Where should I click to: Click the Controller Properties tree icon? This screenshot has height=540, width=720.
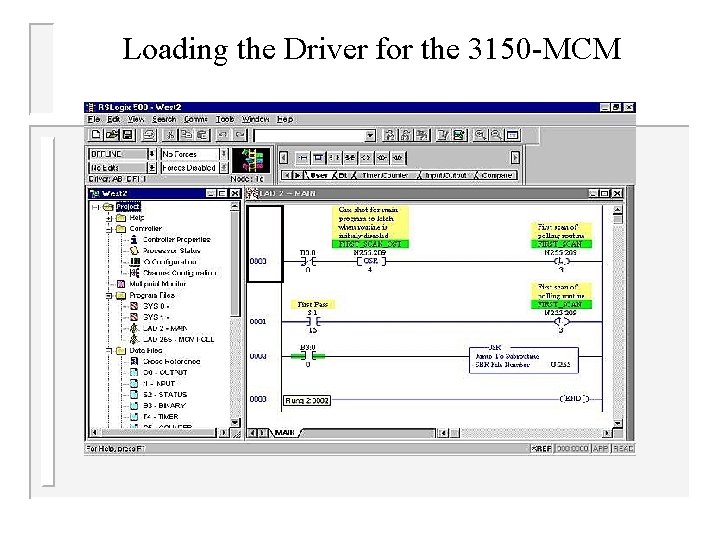click(x=134, y=239)
